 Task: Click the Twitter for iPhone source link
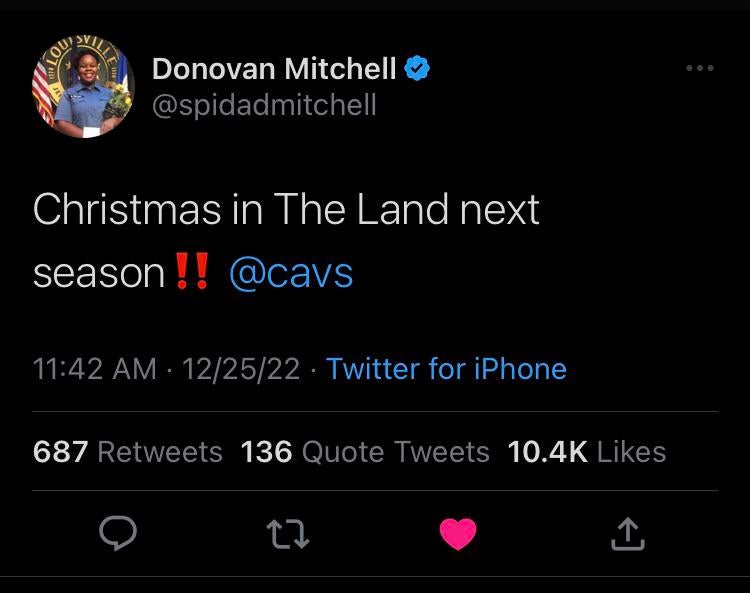446,369
